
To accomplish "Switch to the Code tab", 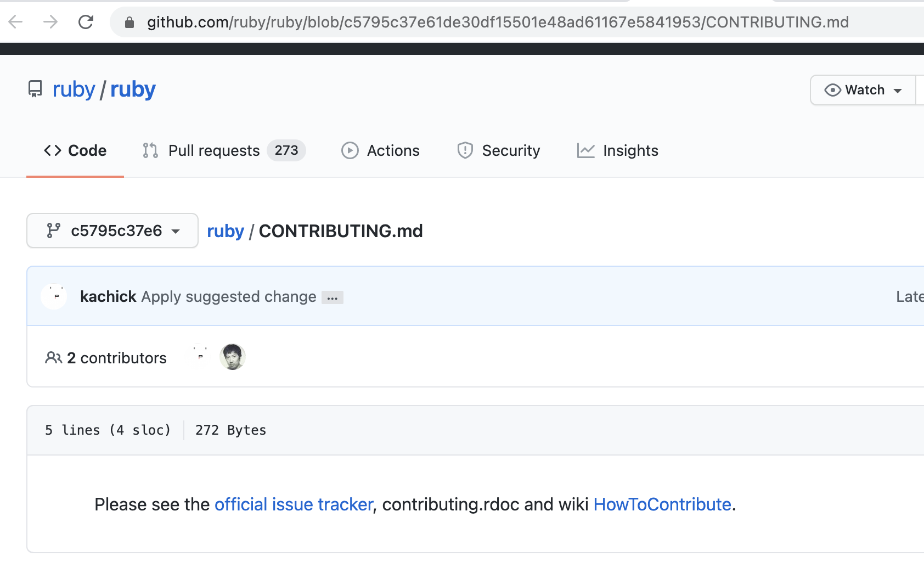I will (x=75, y=150).
